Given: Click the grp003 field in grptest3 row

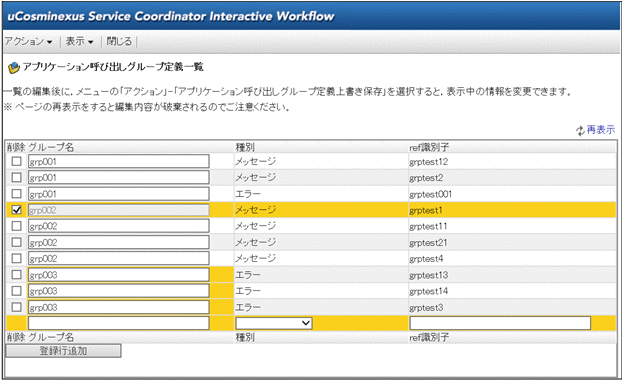Looking at the screenshot, I should 118,307.
